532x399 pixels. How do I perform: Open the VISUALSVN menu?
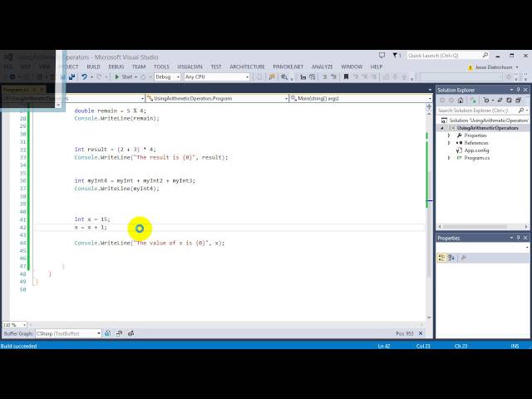[190, 66]
